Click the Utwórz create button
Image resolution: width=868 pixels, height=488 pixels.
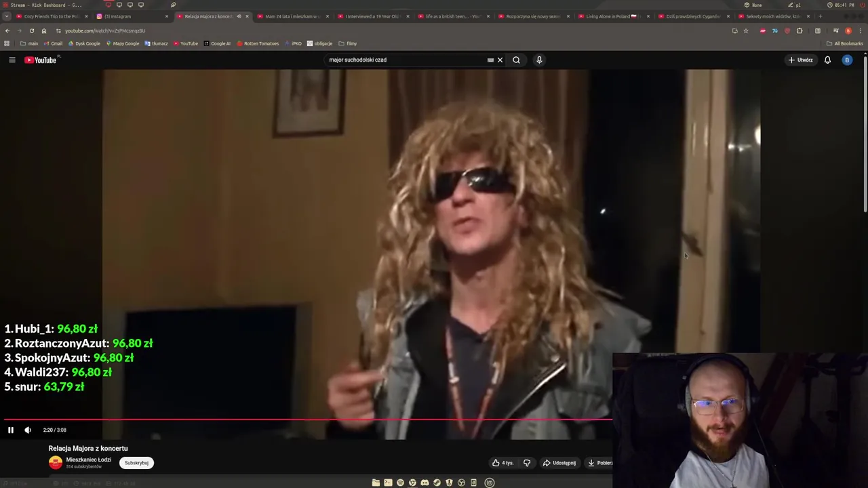coord(800,60)
